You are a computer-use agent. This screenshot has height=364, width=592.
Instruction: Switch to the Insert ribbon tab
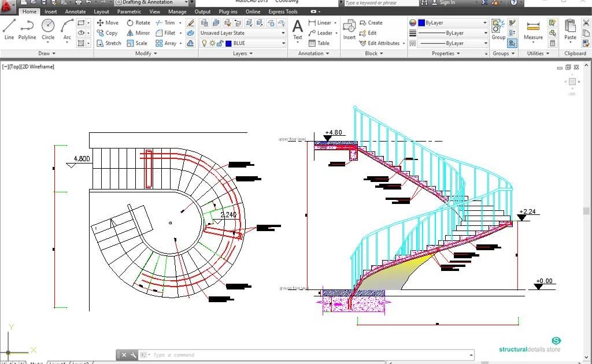pos(51,12)
